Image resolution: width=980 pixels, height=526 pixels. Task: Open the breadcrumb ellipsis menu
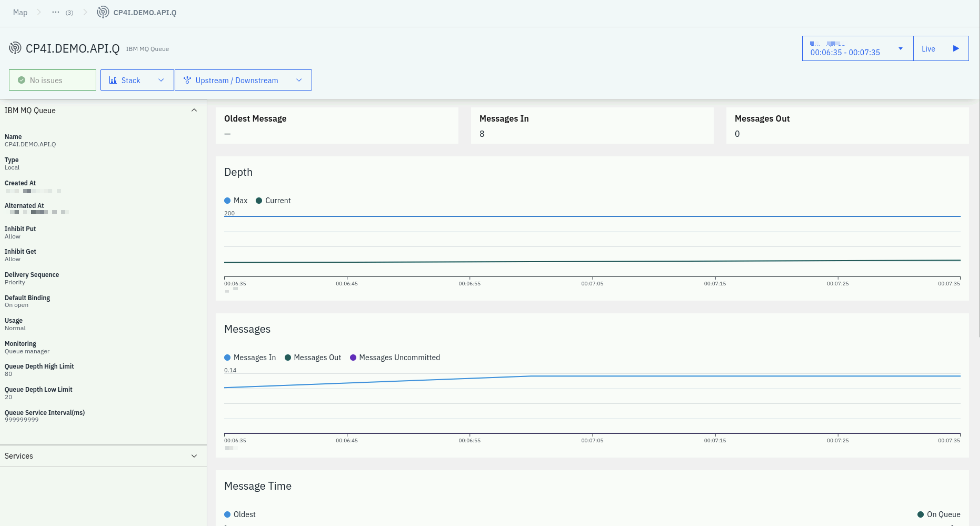click(56, 12)
